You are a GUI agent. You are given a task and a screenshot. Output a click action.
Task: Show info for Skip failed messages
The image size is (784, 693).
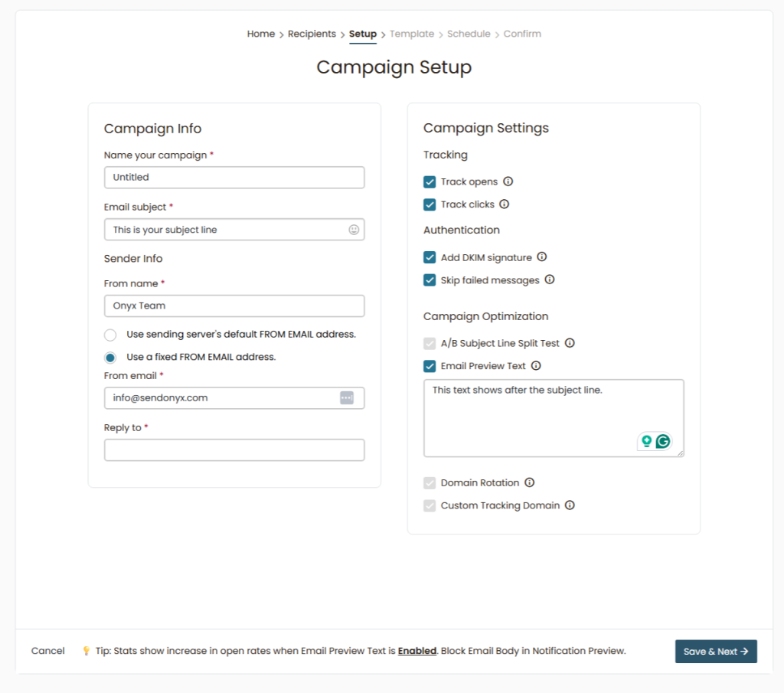(550, 280)
